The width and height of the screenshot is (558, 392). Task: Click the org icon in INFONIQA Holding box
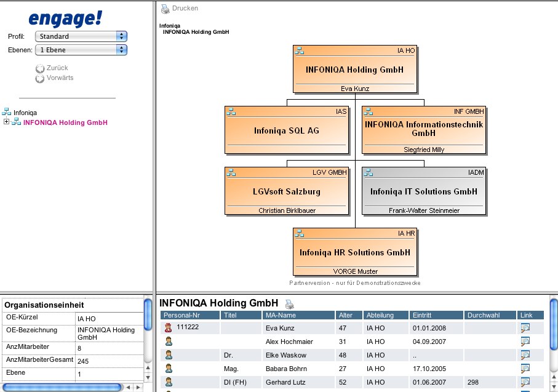(300, 50)
